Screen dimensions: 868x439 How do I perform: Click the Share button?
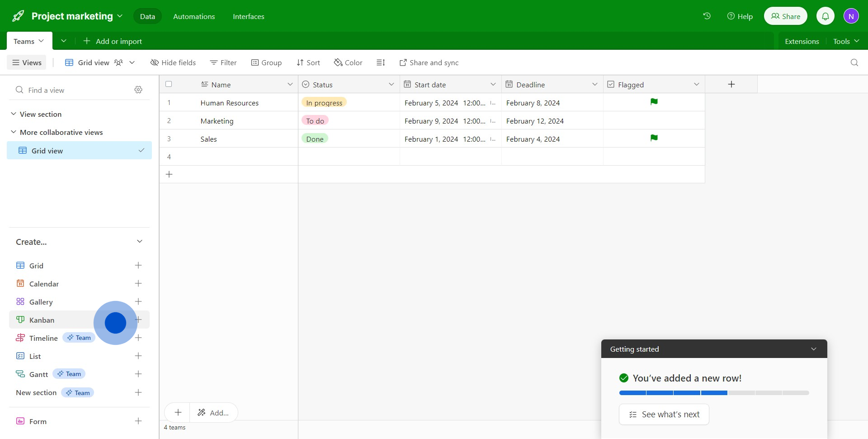(x=785, y=16)
